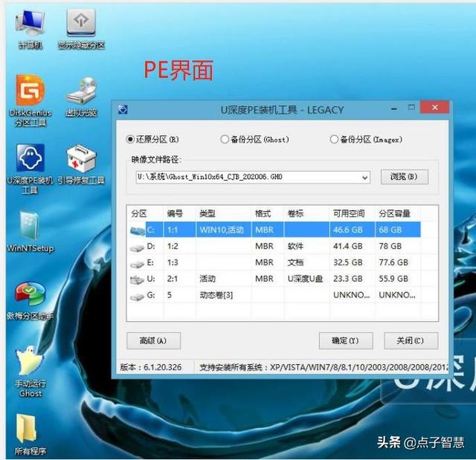
Task: Click the 41.4 GB free space cell
Action: coord(352,246)
